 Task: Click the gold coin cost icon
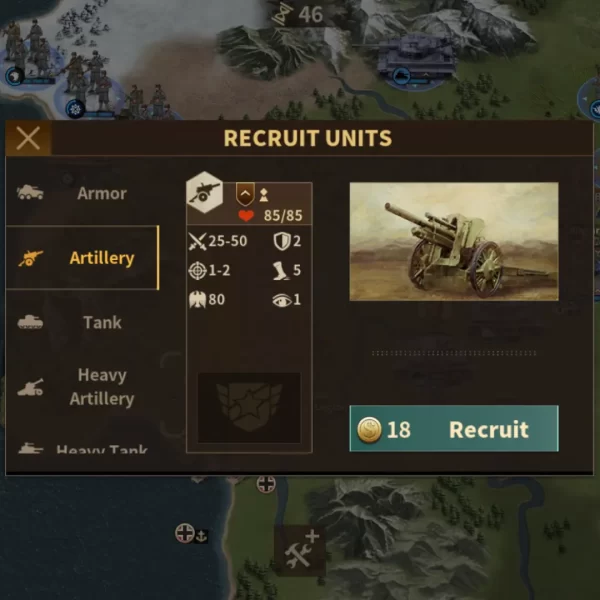pyautogui.click(x=369, y=429)
